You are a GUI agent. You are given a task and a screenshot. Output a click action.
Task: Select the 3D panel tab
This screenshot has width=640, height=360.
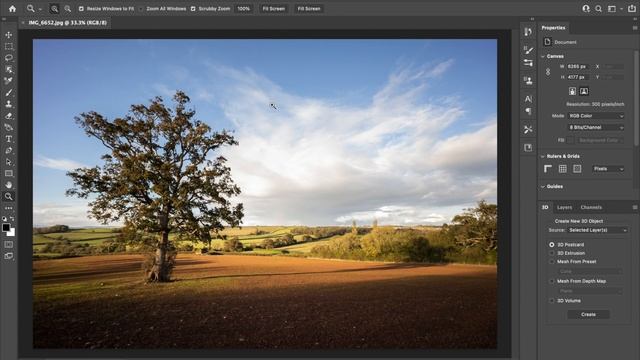[x=545, y=207]
